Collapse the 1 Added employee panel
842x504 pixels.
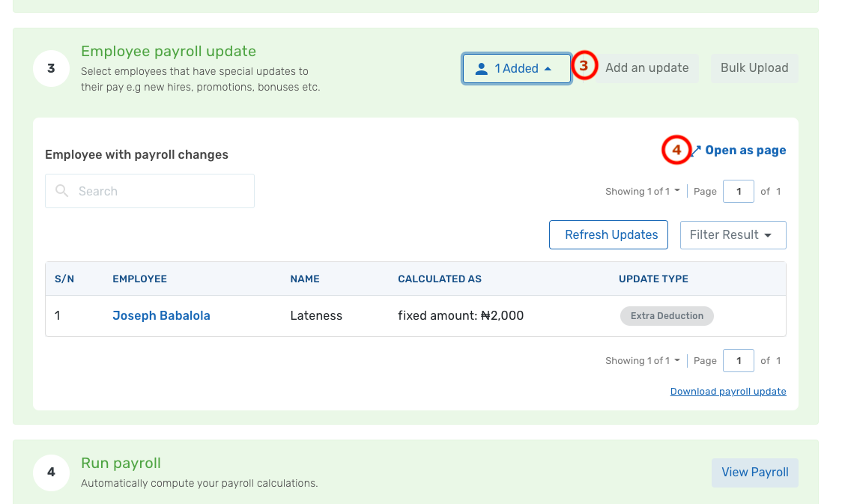point(516,67)
